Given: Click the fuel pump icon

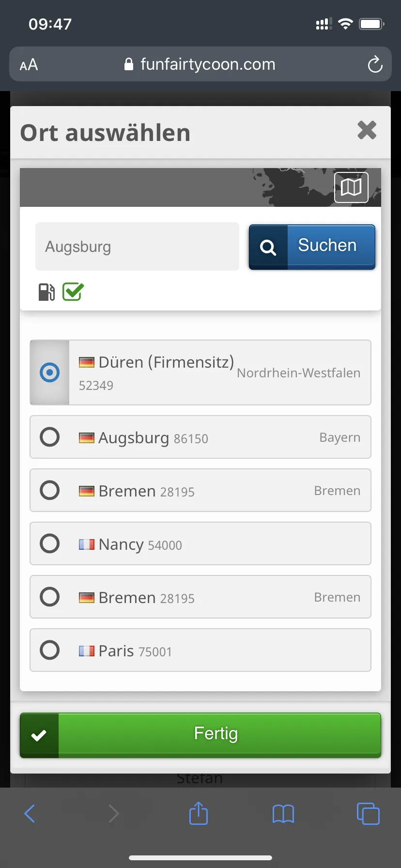Looking at the screenshot, I should pos(46,292).
